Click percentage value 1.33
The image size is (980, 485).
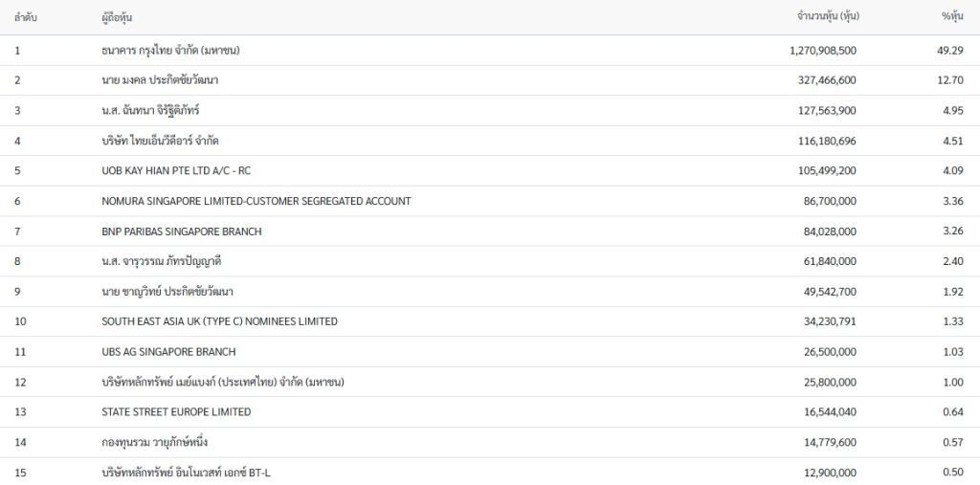[953, 321]
